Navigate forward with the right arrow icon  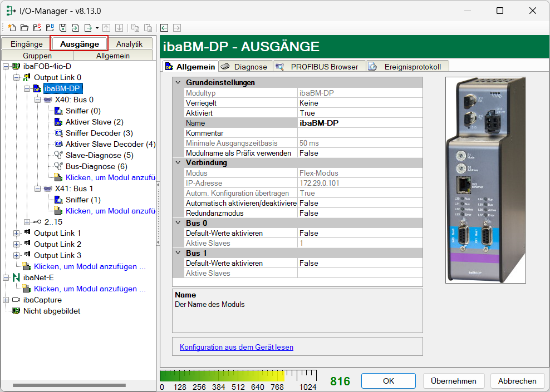tap(177, 28)
